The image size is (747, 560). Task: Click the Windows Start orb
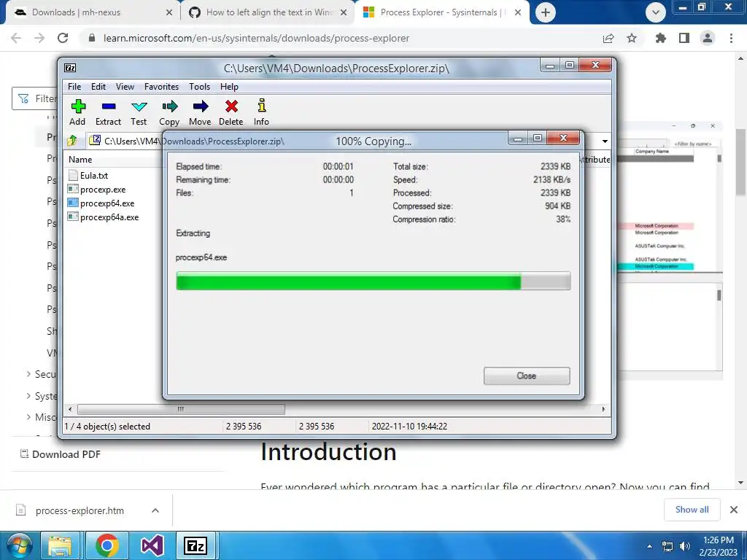pos(18,545)
